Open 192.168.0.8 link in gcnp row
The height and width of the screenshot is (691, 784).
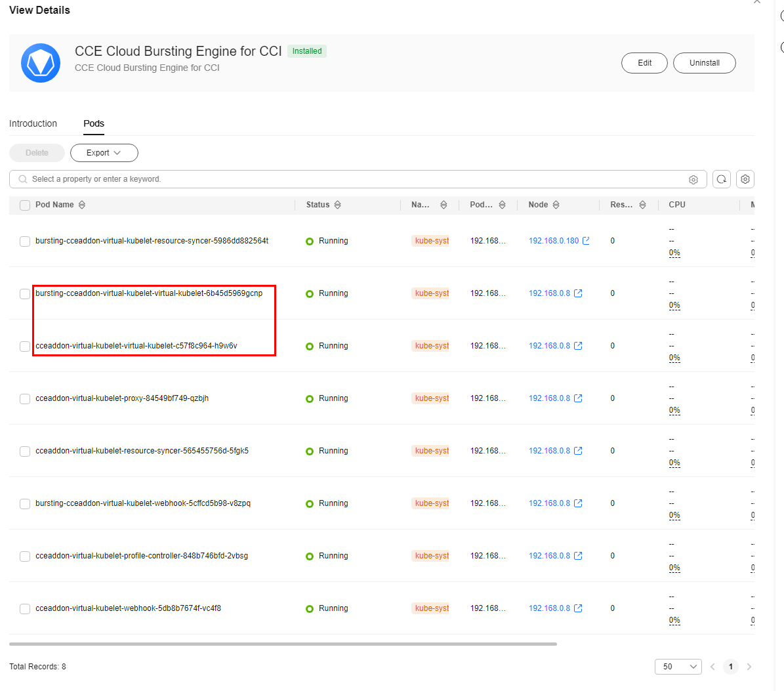point(549,293)
